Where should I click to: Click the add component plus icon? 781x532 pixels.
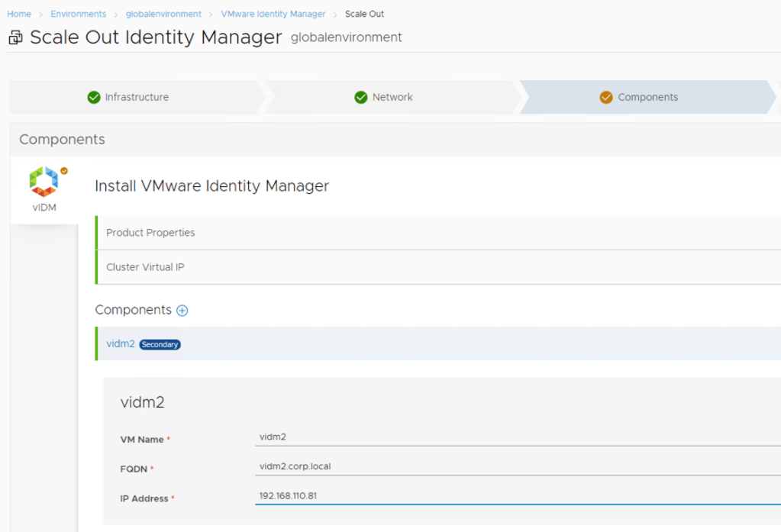182,311
